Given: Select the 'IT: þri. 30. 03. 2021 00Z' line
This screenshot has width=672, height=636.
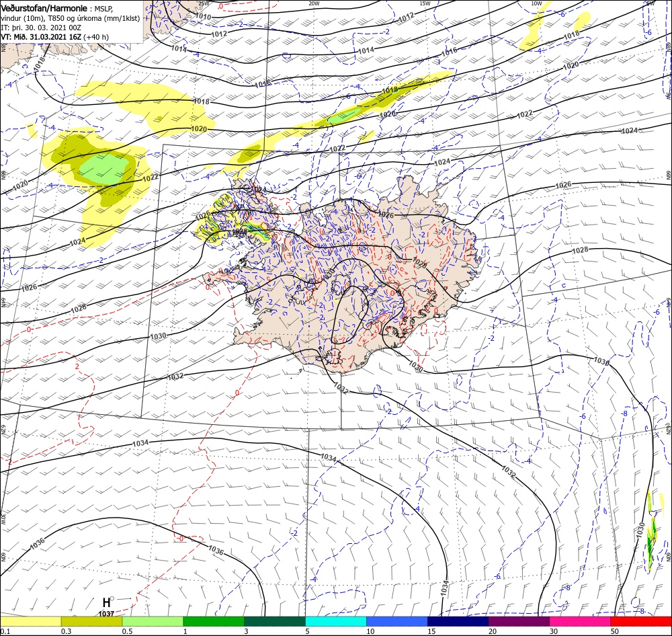Looking at the screenshot, I should coord(41,28).
